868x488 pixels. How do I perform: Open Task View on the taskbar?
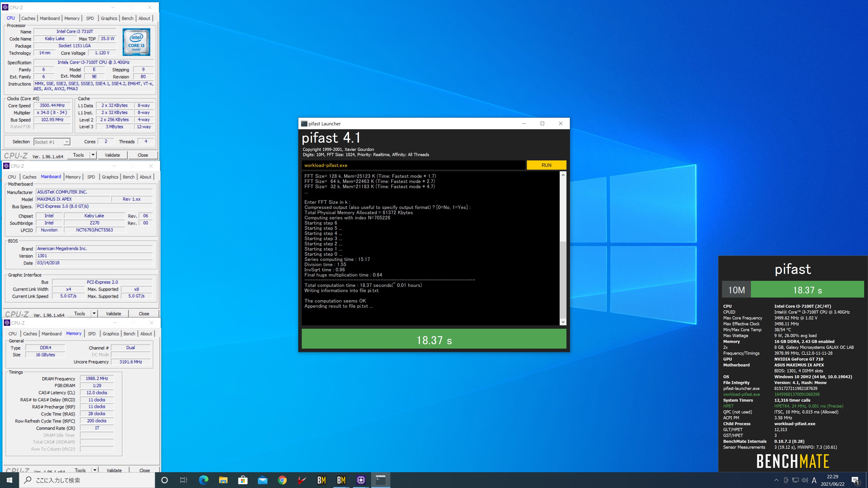click(x=184, y=480)
